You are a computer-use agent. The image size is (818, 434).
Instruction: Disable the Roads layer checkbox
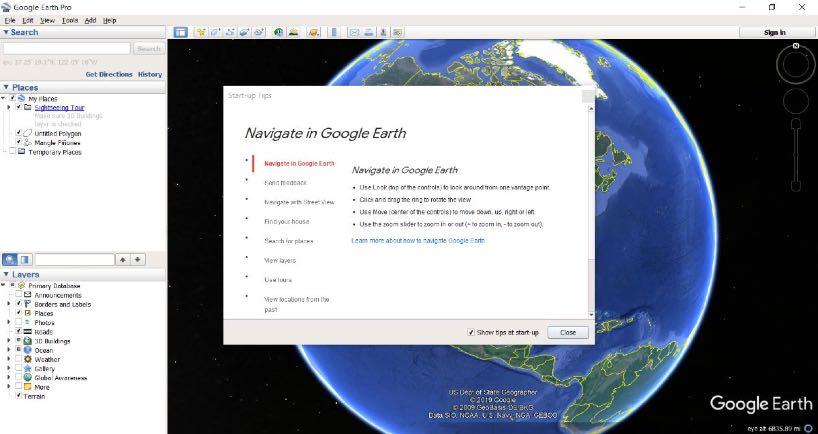(19, 331)
